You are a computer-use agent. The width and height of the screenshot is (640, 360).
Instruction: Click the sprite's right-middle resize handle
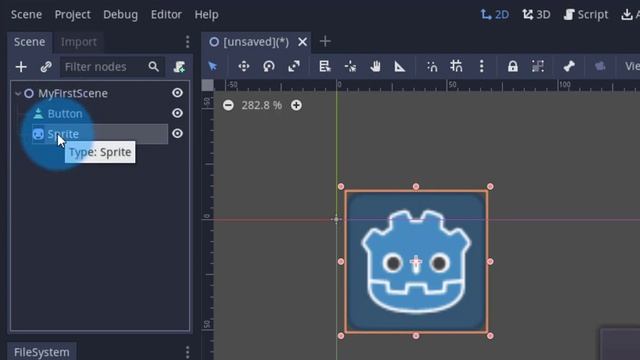490,262
